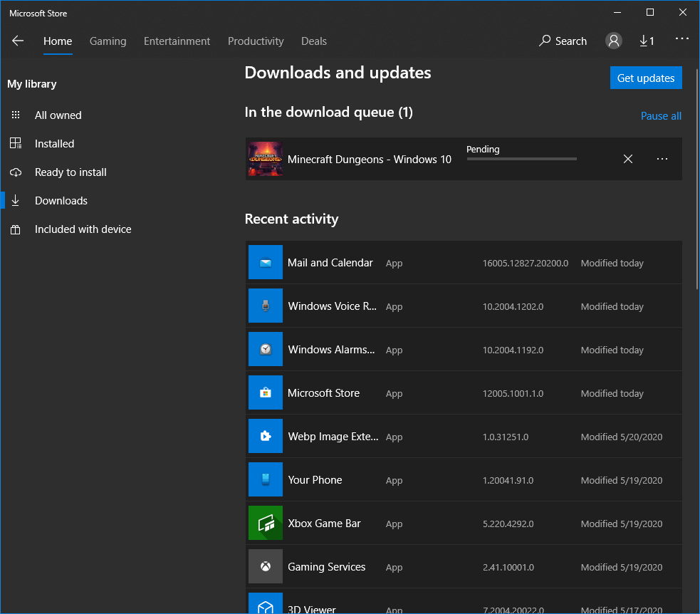Switch to the Gaming tab
700x614 pixels.
(108, 41)
